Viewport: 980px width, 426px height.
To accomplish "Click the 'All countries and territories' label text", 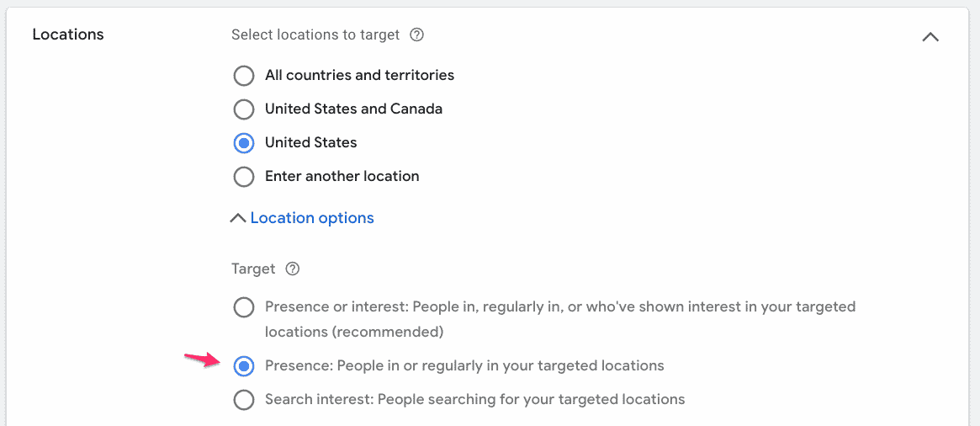I will 359,75.
